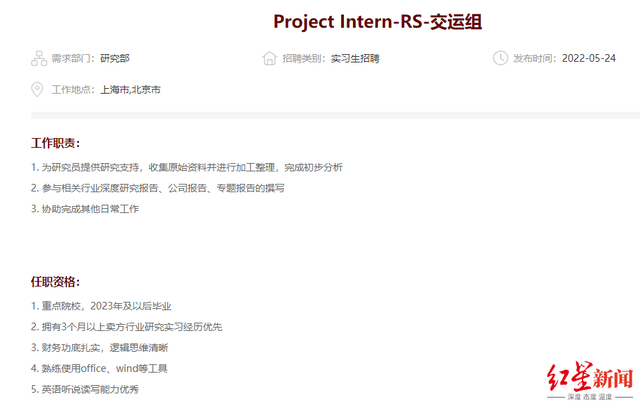Click the 上海市,北京市 work location
This screenshot has width=640, height=408.
(x=130, y=90)
